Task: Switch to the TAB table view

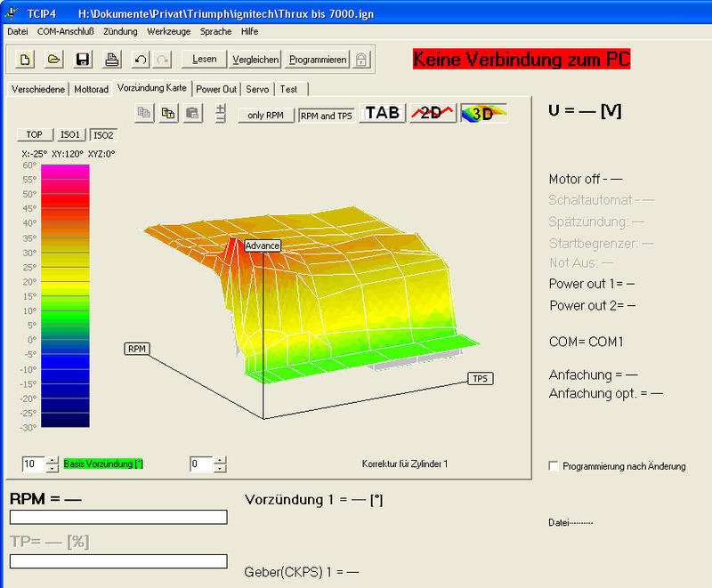Action: tap(383, 113)
